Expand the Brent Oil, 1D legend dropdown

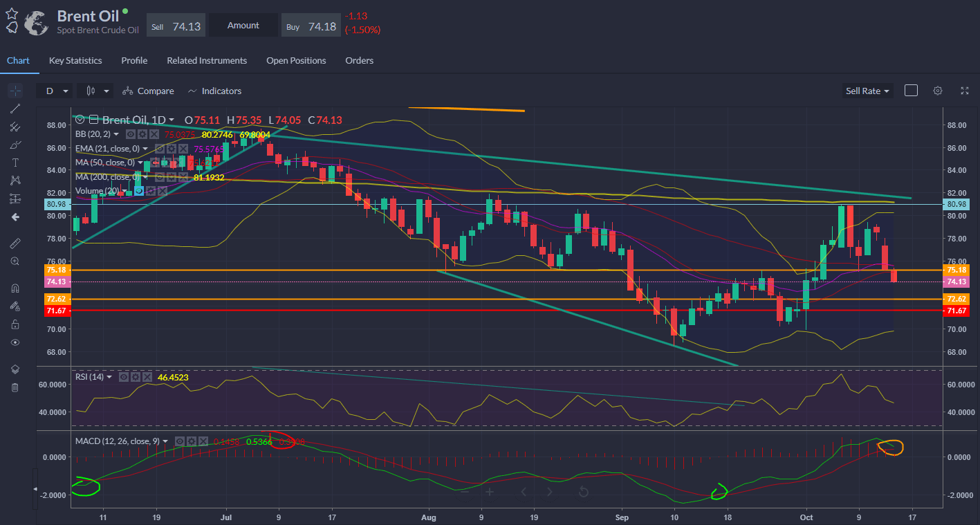tap(172, 120)
